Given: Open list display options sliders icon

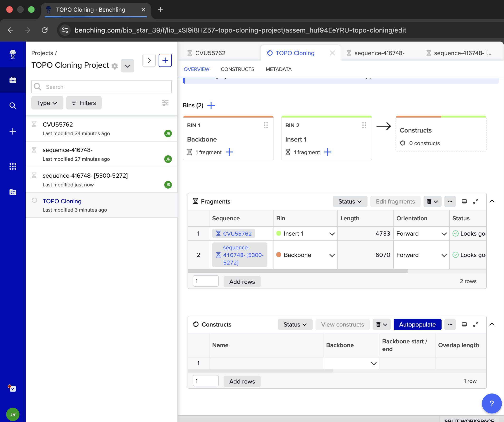Looking at the screenshot, I should 165,103.
